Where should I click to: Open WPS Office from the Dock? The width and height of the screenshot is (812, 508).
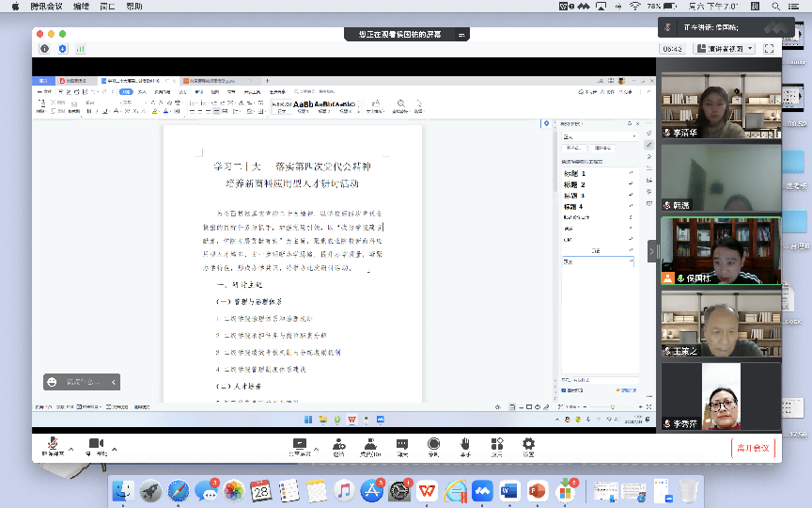pyautogui.click(x=428, y=490)
